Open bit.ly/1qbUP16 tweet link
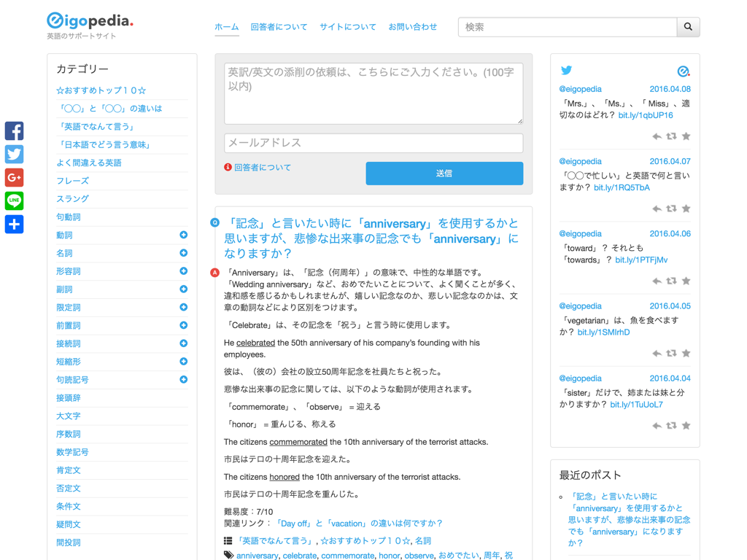Image resolution: width=747 pixels, height=560 pixels. pos(646,115)
